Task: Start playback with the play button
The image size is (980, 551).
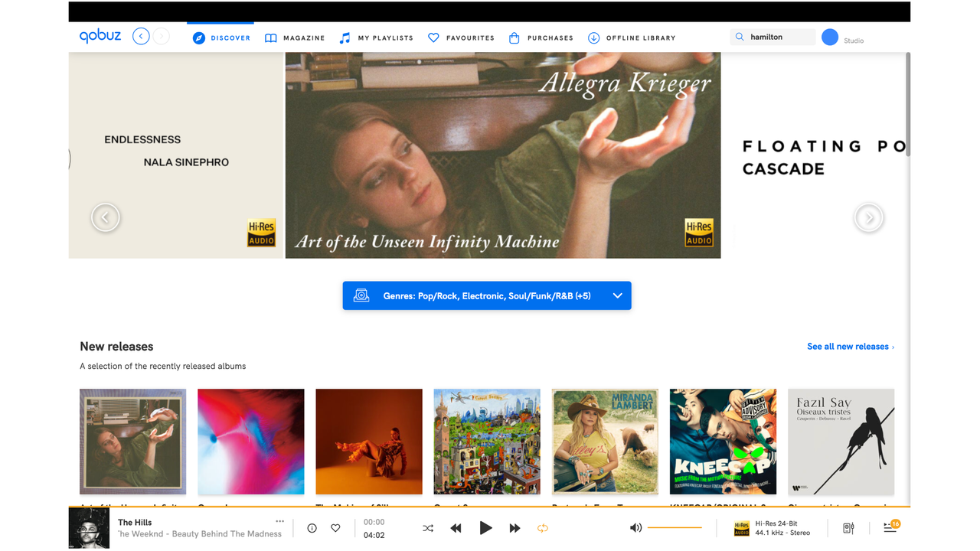Action: pyautogui.click(x=485, y=528)
